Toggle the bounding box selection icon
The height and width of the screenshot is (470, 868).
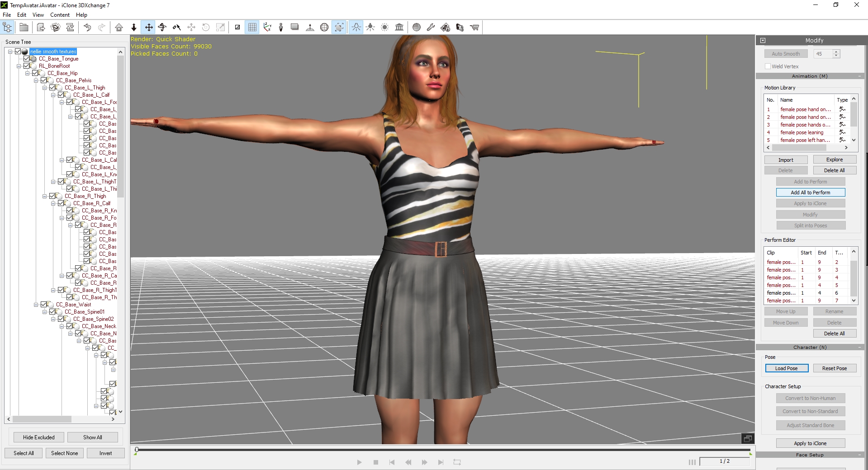click(x=339, y=28)
